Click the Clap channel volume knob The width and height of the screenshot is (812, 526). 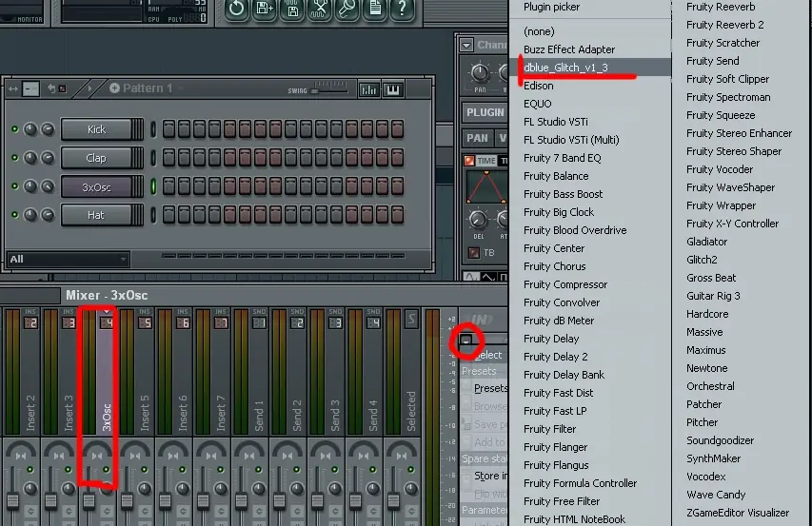click(48, 158)
